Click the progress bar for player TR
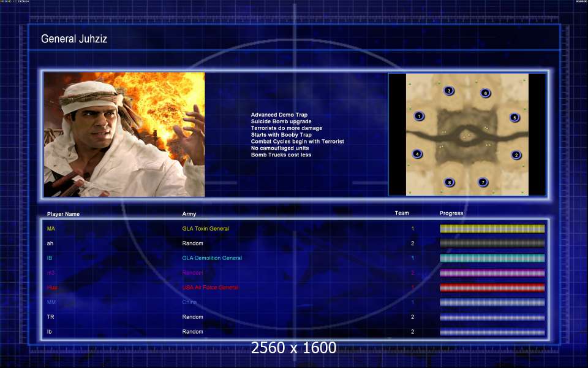Image resolution: width=588 pixels, height=368 pixels. pos(492,317)
